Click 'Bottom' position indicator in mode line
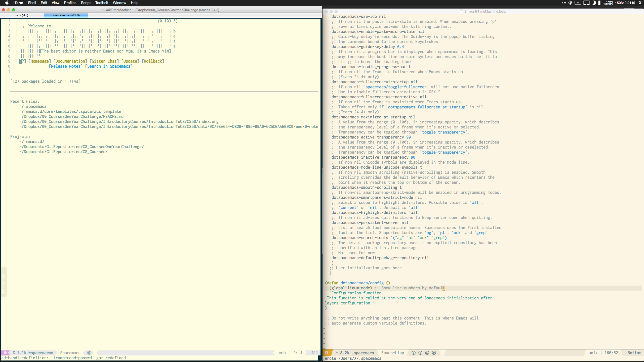 (634, 353)
